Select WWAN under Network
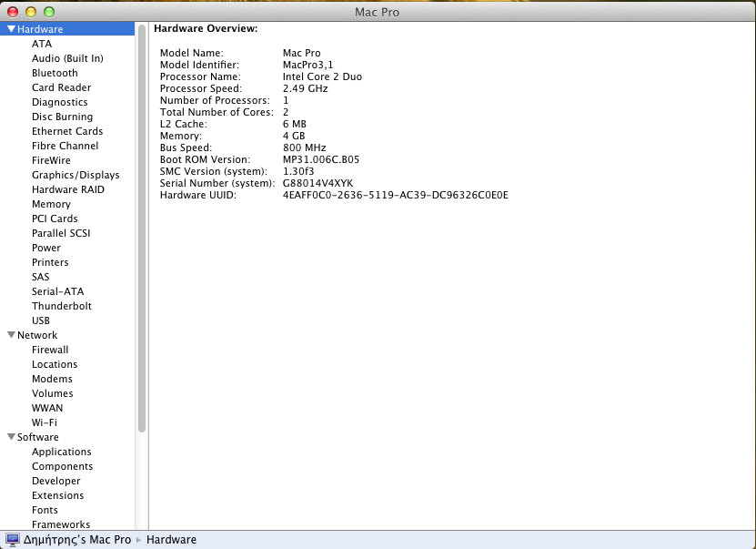This screenshot has height=549, width=756. coord(47,408)
